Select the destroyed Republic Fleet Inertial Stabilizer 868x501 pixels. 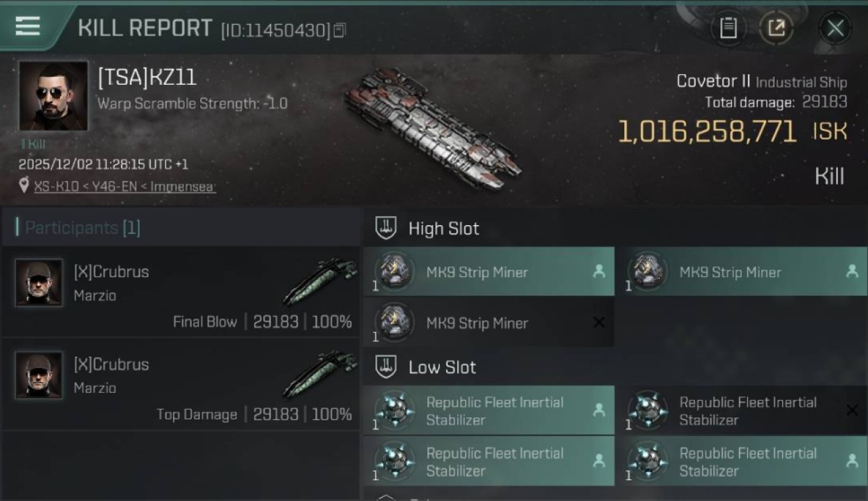tap(746, 411)
